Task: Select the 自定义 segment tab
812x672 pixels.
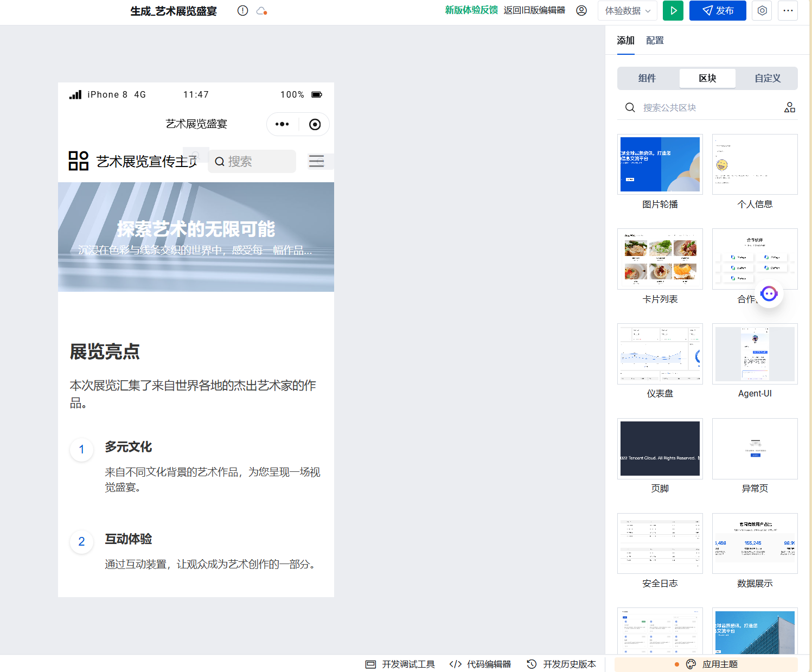Action: [x=768, y=78]
